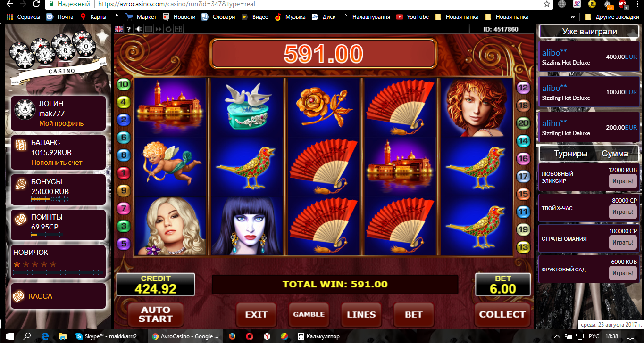Click the stop square icon in game toolbar

[149, 29]
